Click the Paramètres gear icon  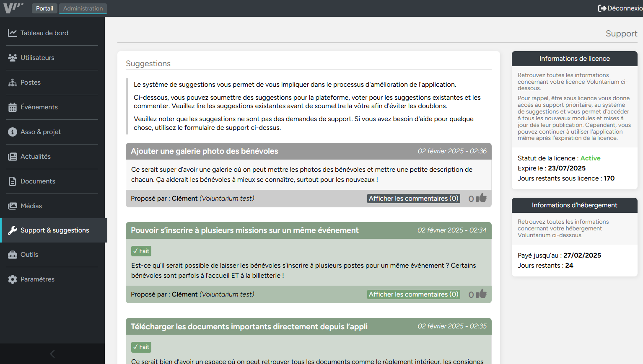13,279
